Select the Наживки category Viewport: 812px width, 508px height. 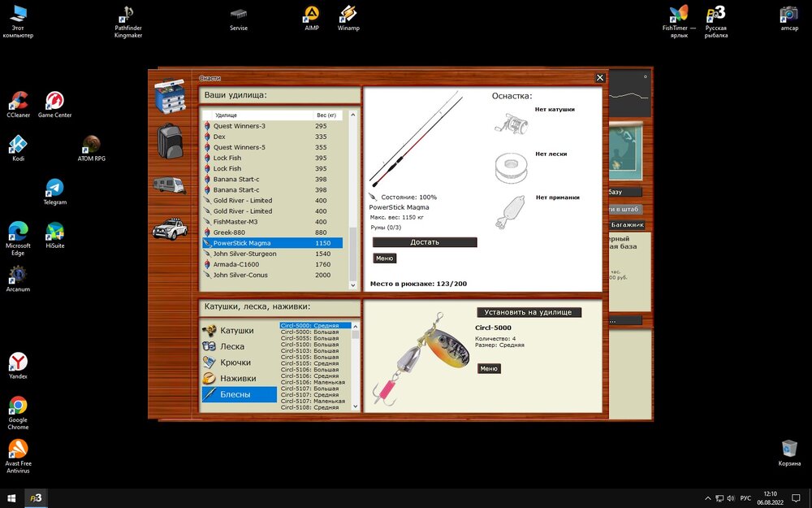pos(237,378)
